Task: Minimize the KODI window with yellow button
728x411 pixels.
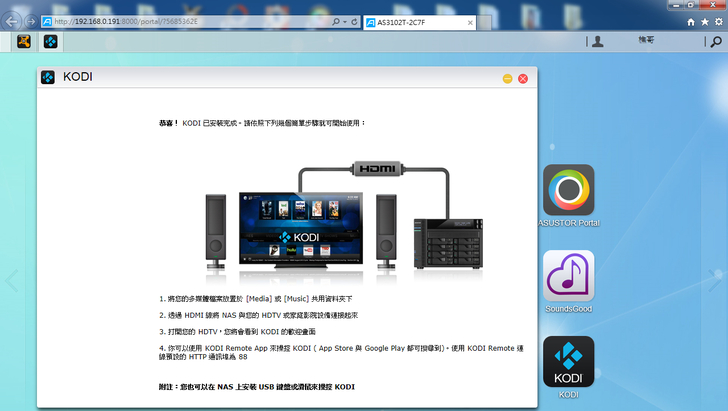Action: [x=507, y=79]
